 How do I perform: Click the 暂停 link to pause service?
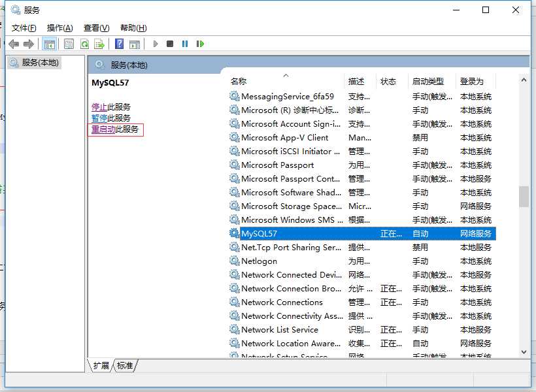pos(99,118)
